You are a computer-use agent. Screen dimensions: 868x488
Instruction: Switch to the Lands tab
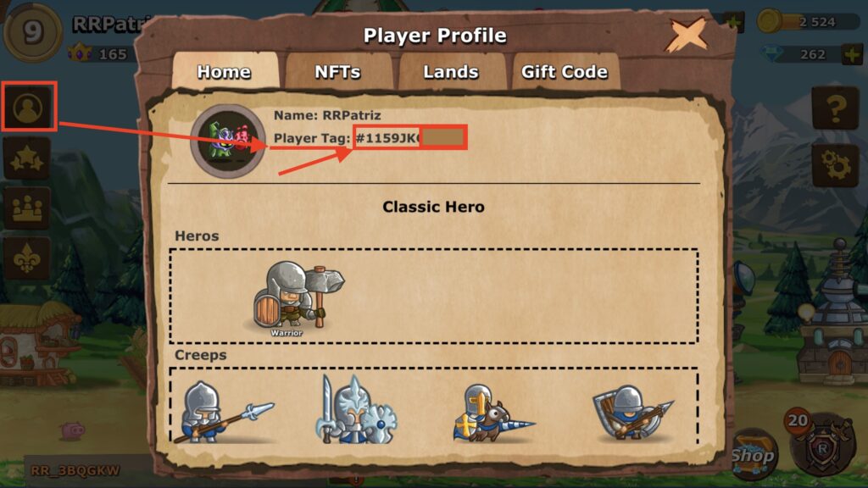451,72
